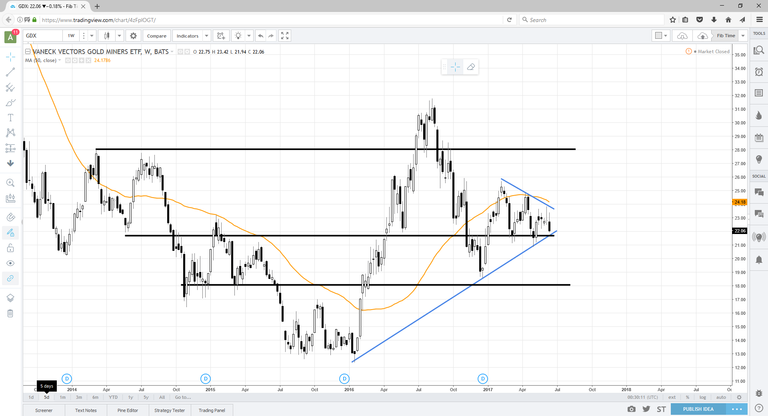
Task: Select the crosshair cursor tool in left sidebar
Action: pyautogui.click(x=10, y=57)
